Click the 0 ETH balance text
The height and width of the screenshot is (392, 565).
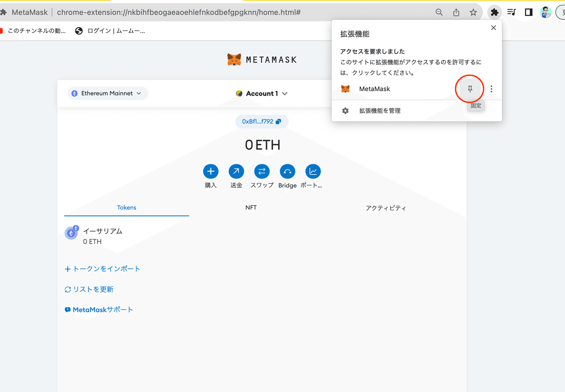coord(262,145)
